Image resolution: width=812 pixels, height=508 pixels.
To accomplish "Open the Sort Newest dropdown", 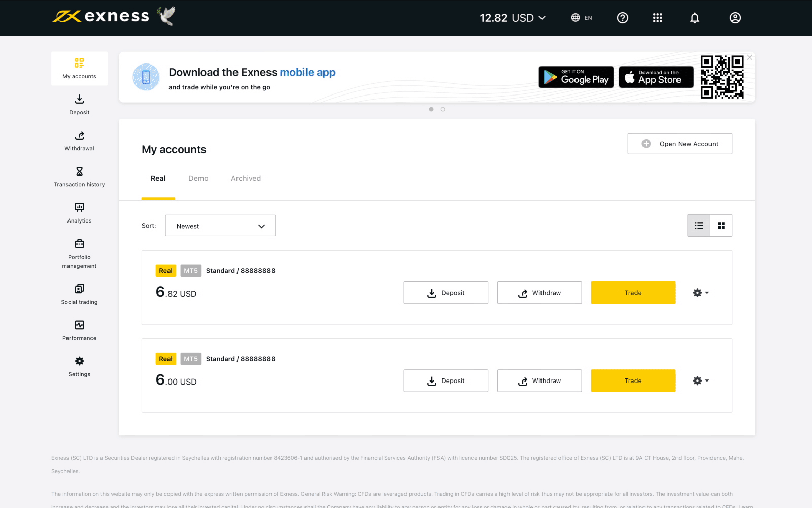I will coord(220,226).
